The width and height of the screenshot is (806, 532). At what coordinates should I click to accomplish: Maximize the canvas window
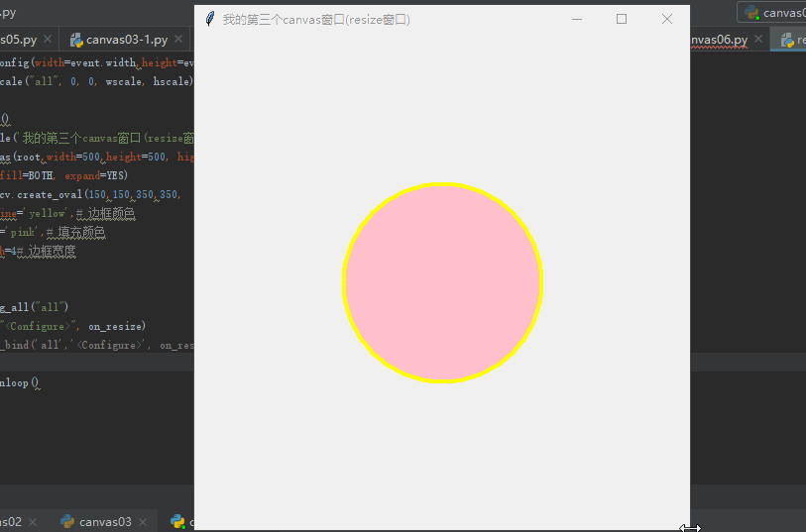pyautogui.click(x=622, y=20)
